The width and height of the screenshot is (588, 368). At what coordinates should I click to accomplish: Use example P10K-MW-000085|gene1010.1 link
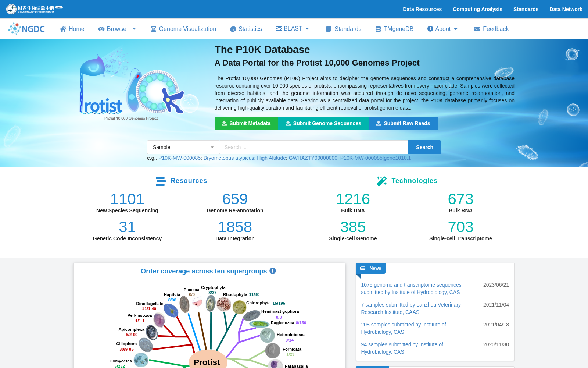[376, 158]
